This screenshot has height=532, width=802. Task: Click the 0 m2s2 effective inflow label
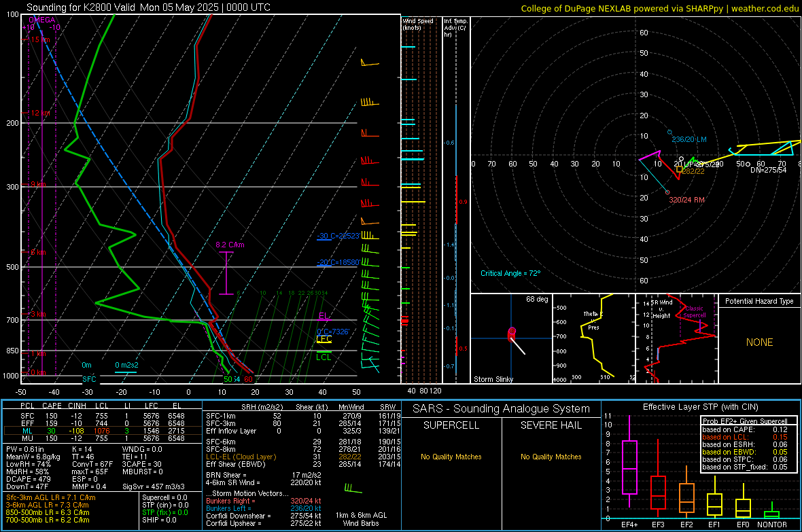[x=126, y=366]
